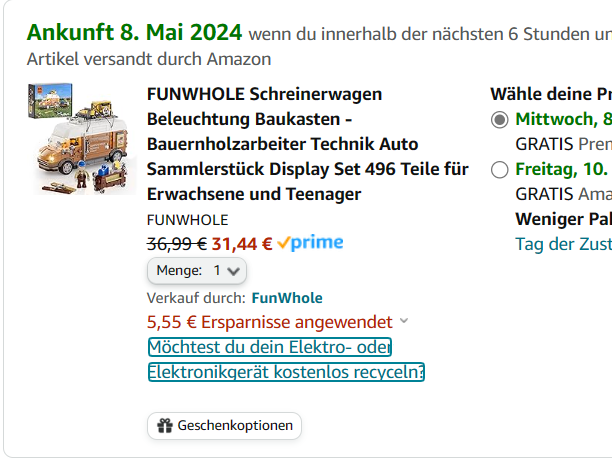The width and height of the screenshot is (612, 472).
Task: Click the gift icon in Geschenkoptionen
Action: tap(164, 426)
